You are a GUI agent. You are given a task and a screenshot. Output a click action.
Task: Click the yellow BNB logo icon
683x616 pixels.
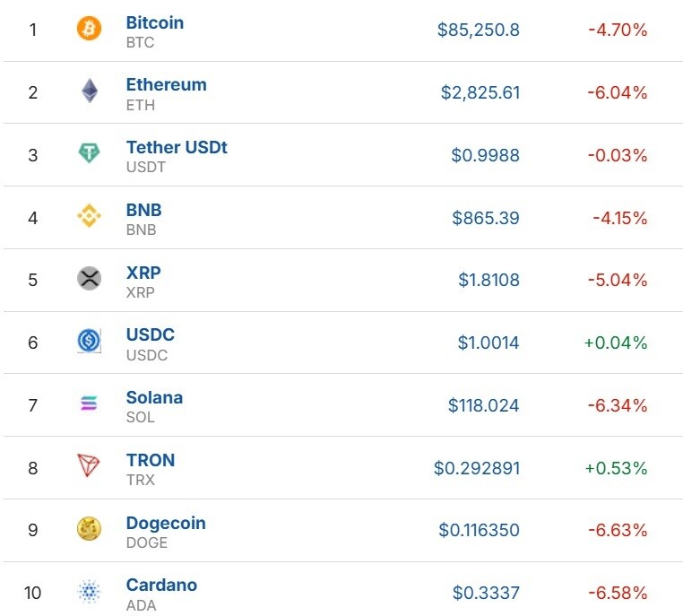[89, 216]
